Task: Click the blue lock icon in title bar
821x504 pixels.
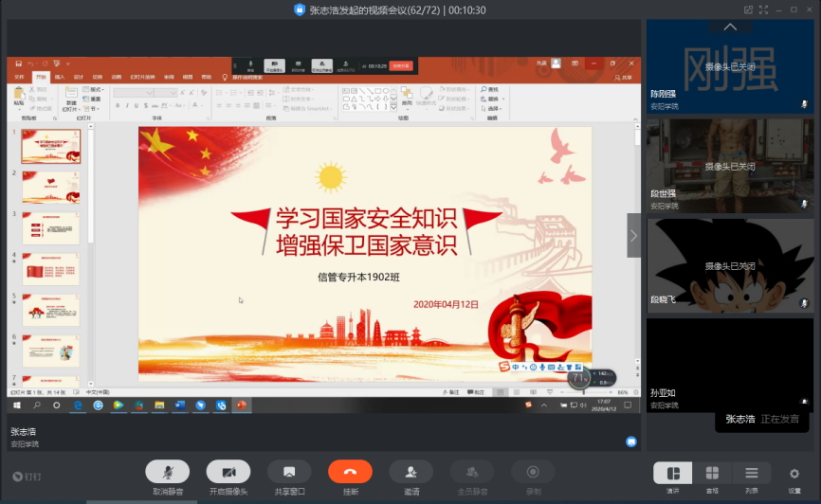Action: point(300,9)
